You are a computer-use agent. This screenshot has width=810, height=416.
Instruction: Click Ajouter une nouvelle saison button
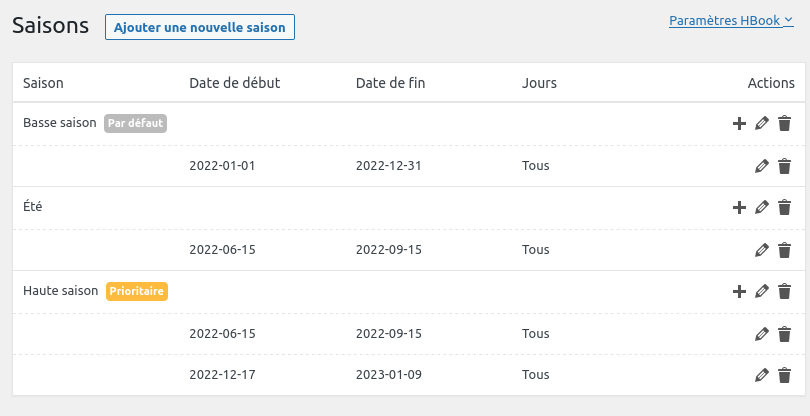[x=200, y=27]
